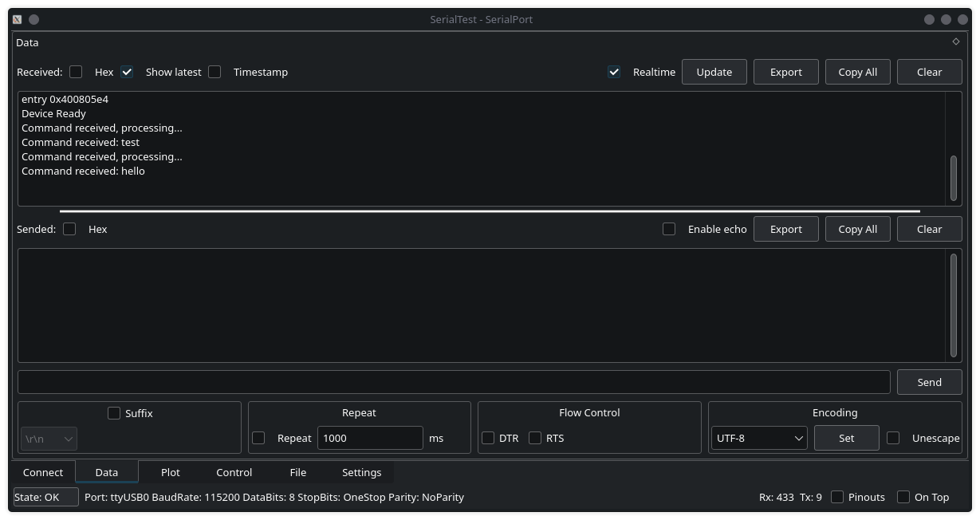Screen dimensions: 980x520
Task: Uncheck the Show latest checkbox
Action: 127,72
